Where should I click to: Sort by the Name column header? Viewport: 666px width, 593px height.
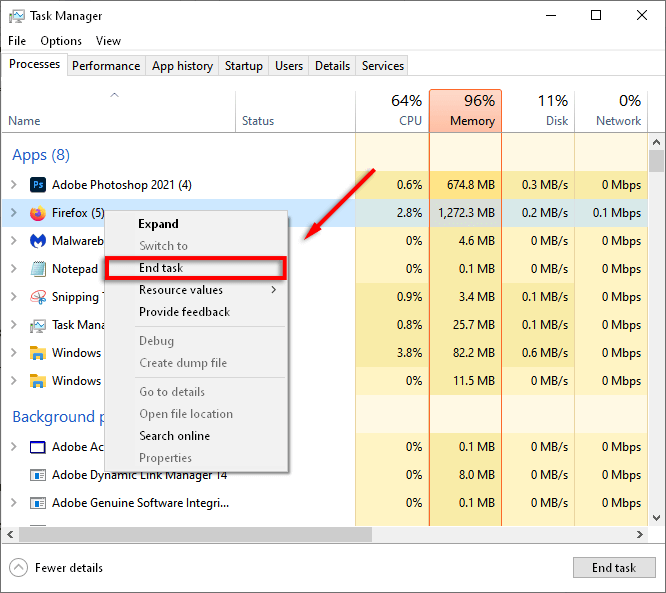click(119, 111)
